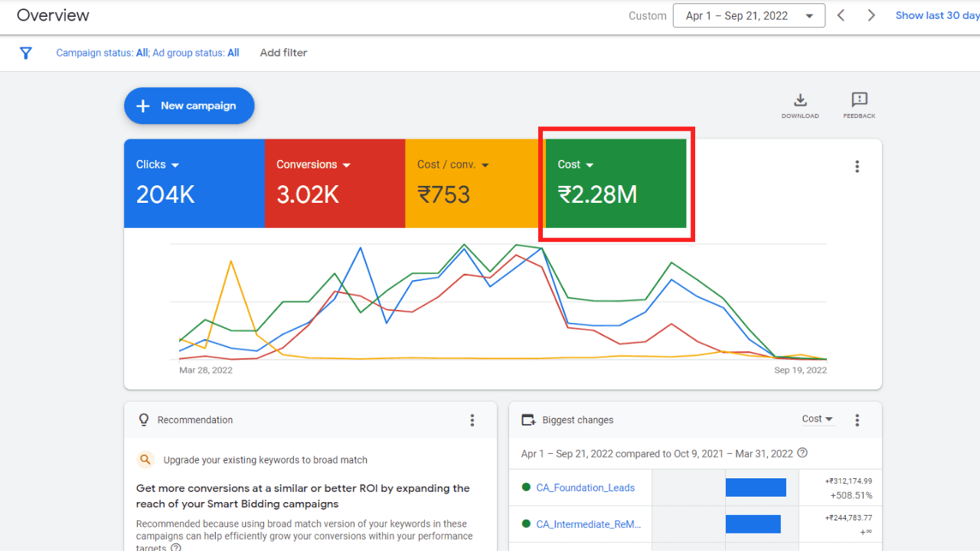This screenshot has height=551, width=980.
Task: Click the +₹312,174.99 change value
Action: click(848, 481)
